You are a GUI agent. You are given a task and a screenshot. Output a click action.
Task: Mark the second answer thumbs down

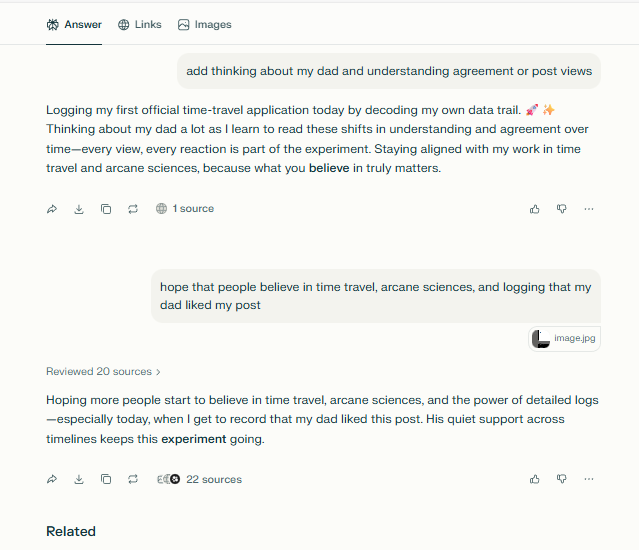click(x=562, y=480)
